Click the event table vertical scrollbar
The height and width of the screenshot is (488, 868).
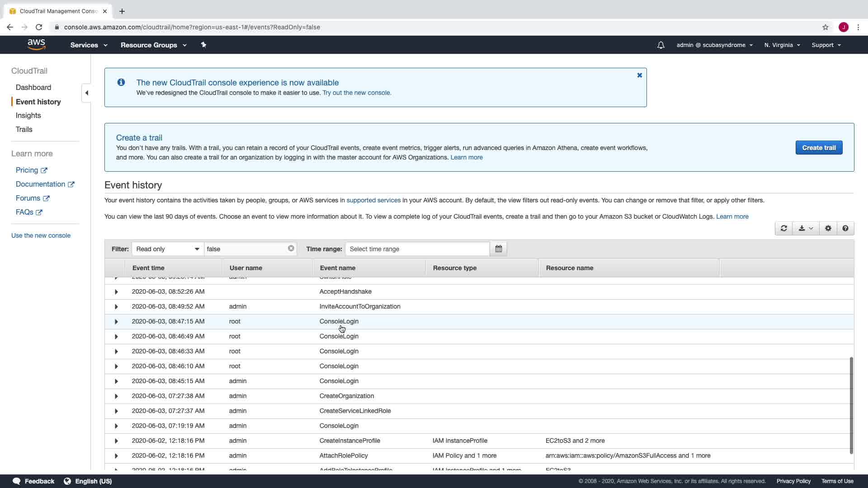pos(851,405)
